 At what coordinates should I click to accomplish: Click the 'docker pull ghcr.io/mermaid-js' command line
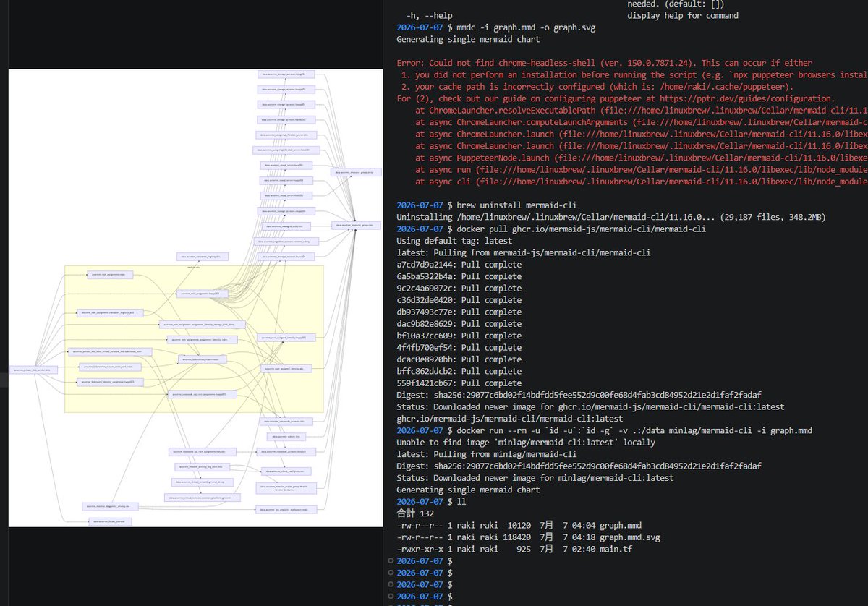581,229
